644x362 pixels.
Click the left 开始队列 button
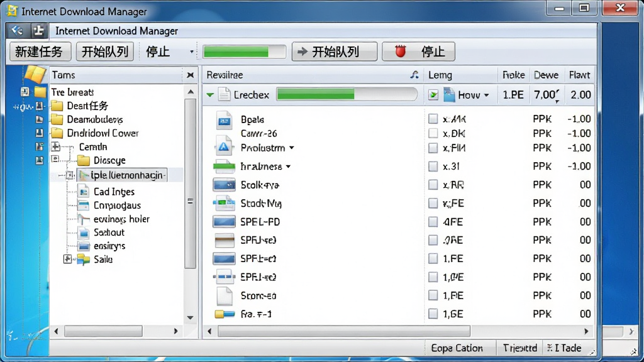105,52
